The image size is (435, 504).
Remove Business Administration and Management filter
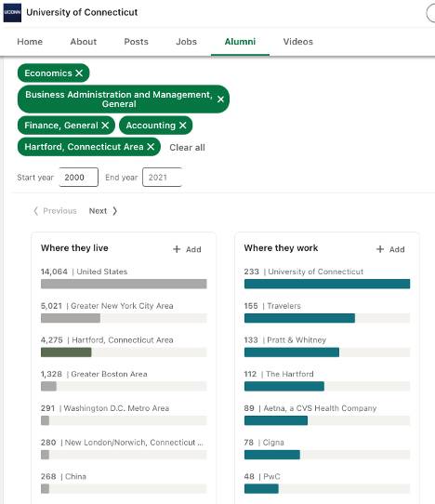pyautogui.click(x=220, y=99)
